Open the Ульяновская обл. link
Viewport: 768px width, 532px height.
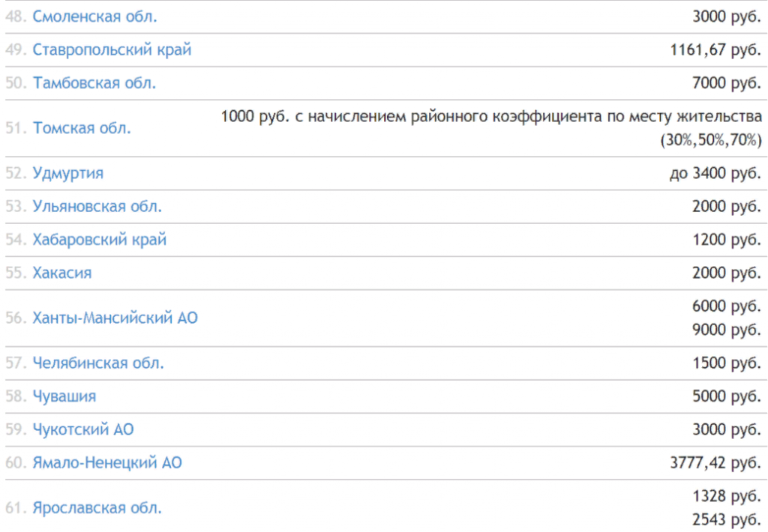point(97,206)
